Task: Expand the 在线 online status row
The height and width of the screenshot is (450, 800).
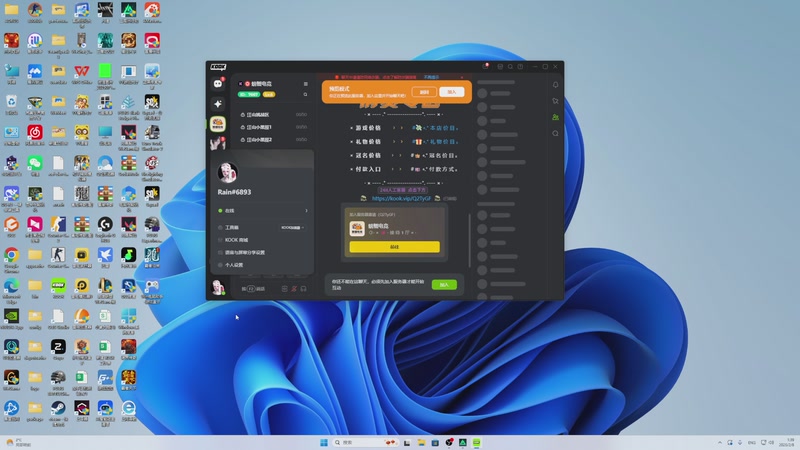Action: click(x=263, y=211)
